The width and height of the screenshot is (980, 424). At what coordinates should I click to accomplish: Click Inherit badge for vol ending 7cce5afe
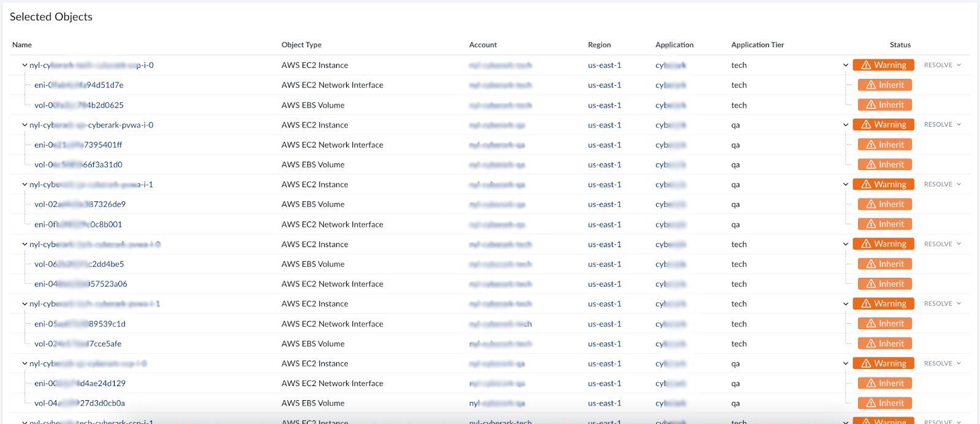pos(885,343)
